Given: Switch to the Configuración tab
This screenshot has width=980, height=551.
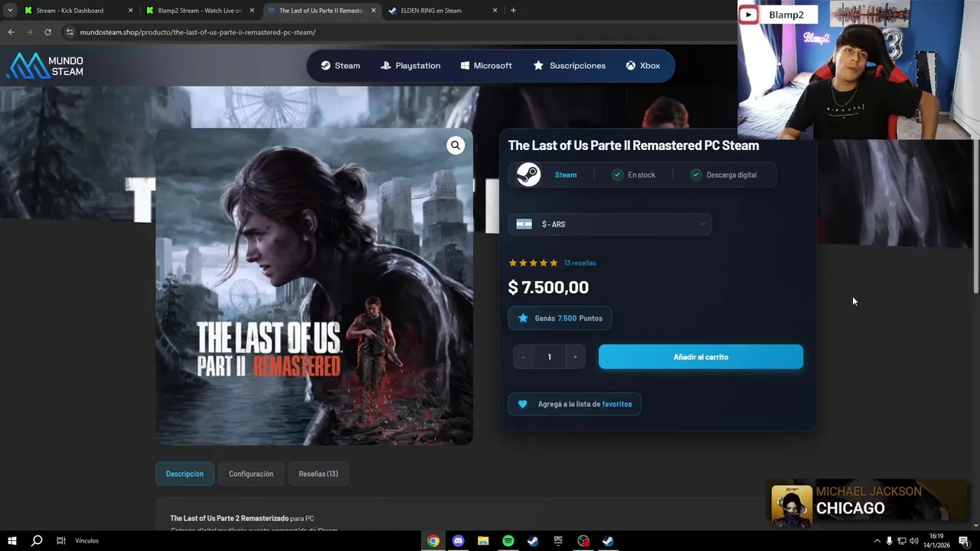Looking at the screenshot, I should (x=251, y=474).
